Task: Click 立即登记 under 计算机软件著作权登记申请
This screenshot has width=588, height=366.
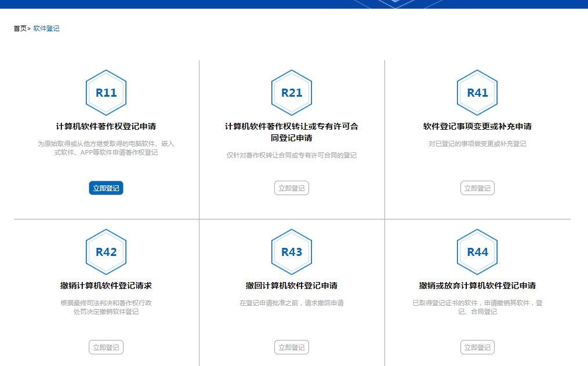Action: tap(106, 188)
